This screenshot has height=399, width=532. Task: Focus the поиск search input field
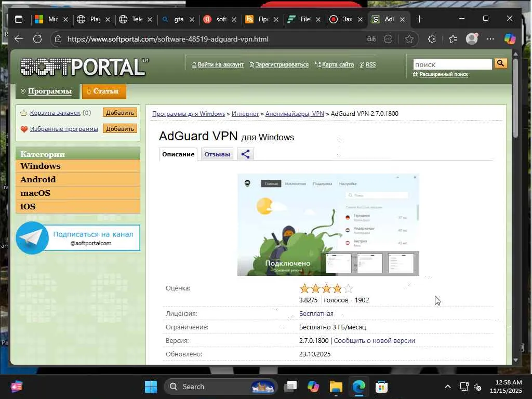click(453, 64)
